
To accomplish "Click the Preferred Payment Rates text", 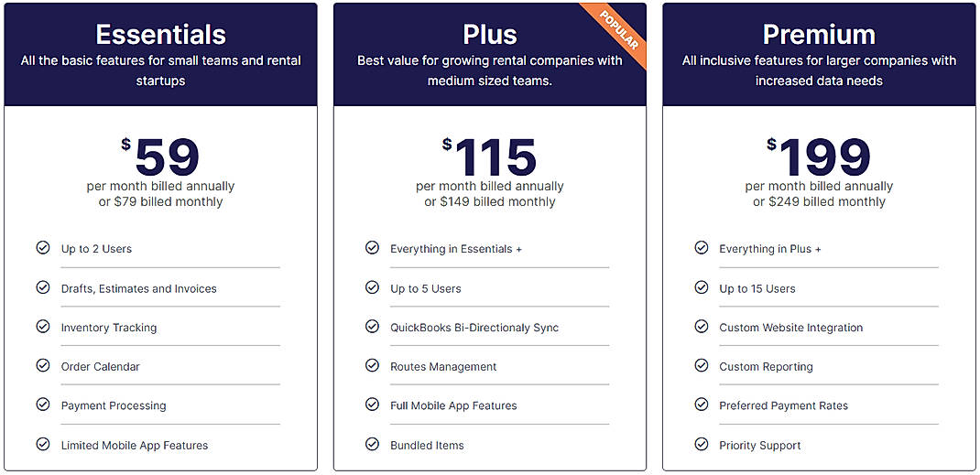I will click(783, 405).
